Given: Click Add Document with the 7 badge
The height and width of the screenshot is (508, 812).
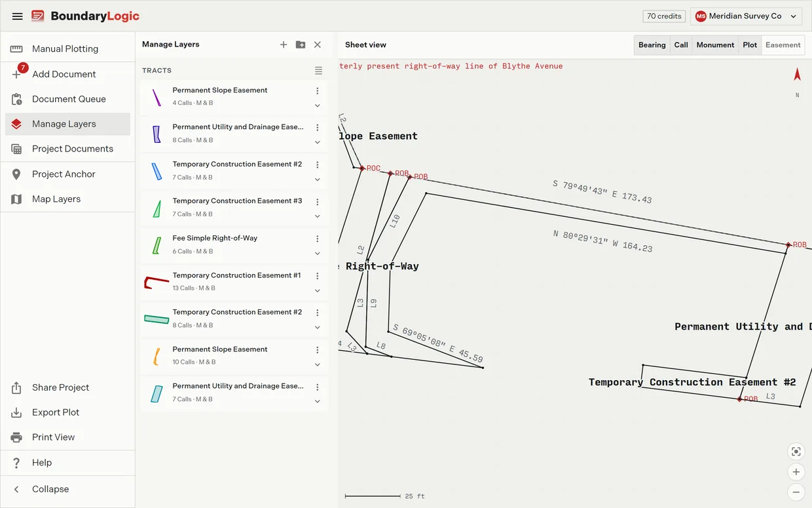Looking at the screenshot, I should pyautogui.click(x=67, y=74).
